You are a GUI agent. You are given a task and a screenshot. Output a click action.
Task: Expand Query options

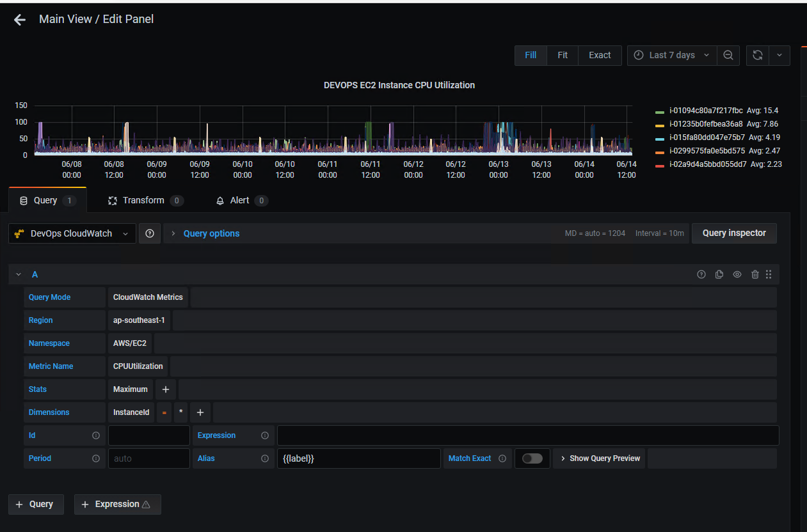click(x=211, y=233)
